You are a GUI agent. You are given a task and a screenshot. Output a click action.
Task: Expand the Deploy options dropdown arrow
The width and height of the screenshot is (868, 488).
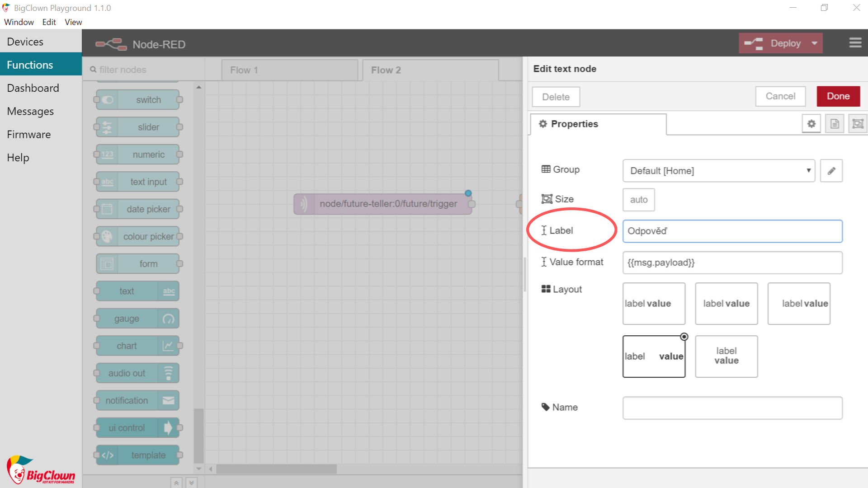815,43
